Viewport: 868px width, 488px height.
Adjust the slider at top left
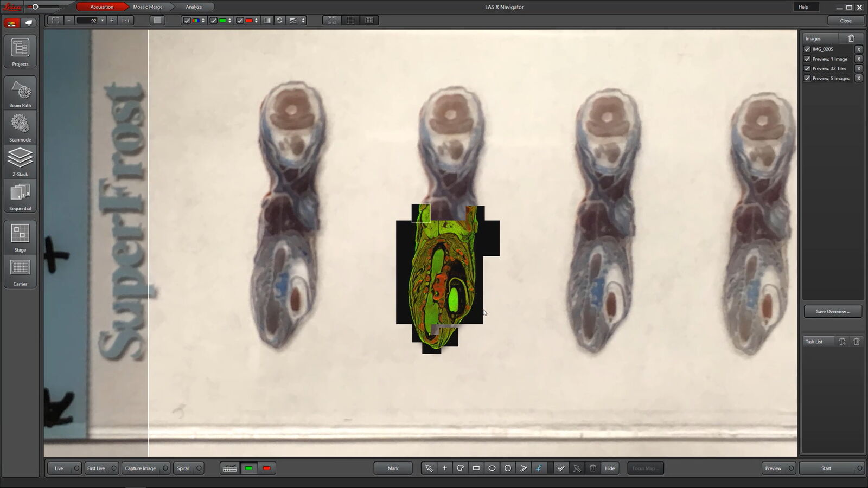coord(35,7)
